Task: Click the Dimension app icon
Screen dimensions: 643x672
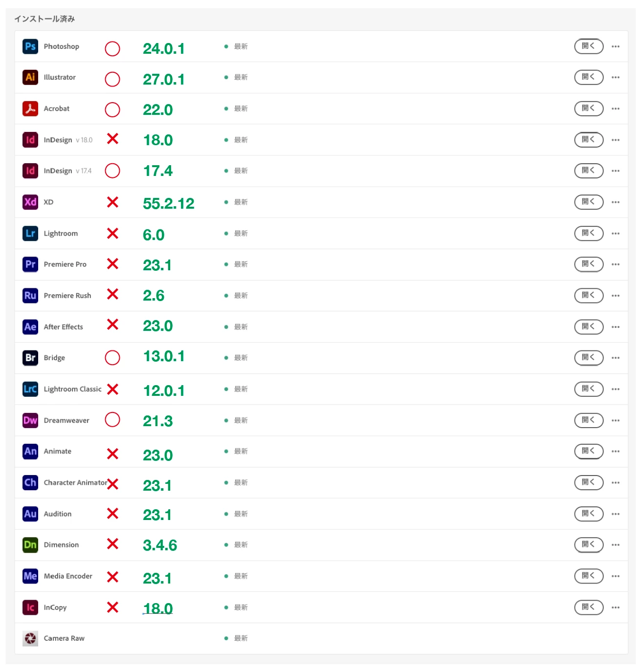Action: click(30, 544)
